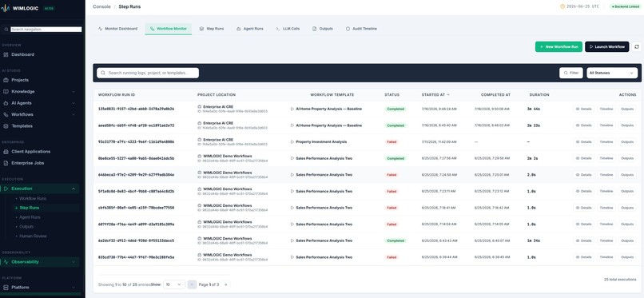Click magnifier icon in logs search bar

pos(103,73)
